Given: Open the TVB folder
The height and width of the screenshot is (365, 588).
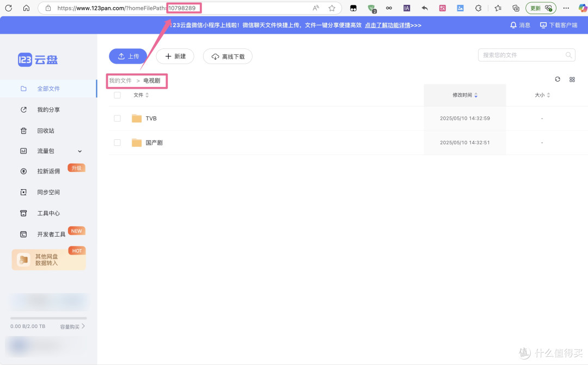Looking at the screenshot, I should tap(151, 119).
